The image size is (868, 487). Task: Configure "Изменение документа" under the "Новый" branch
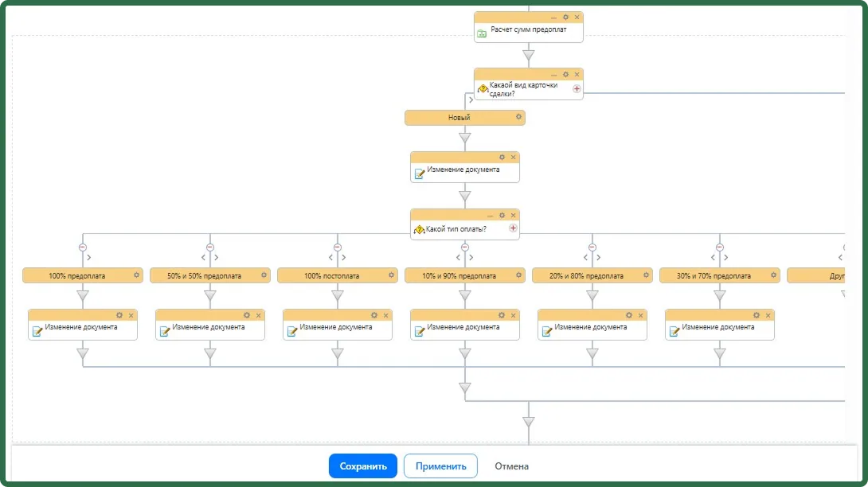tap(502, 158)
